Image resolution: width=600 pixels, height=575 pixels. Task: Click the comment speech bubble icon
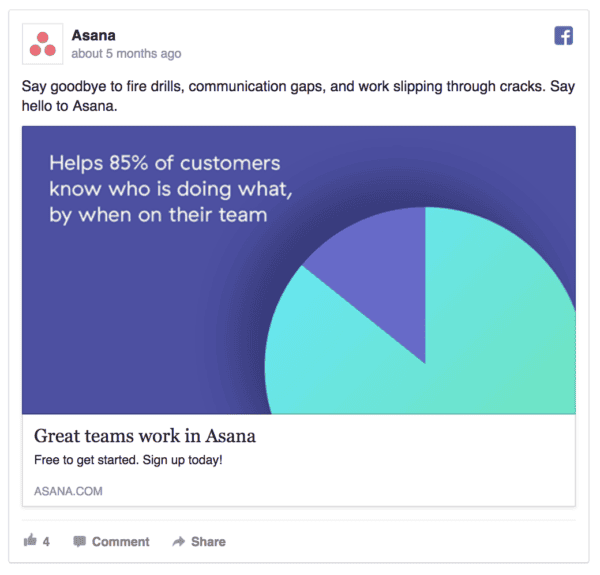click(x=80, y=541)
